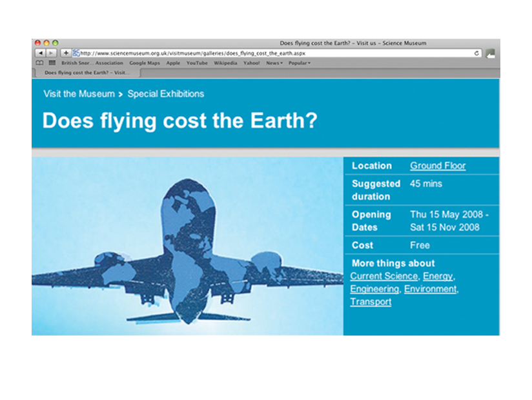This screenshot has height=400, width=532.
Task: Open the Yahoo! bookmark
Action: [x=251, y=63]
